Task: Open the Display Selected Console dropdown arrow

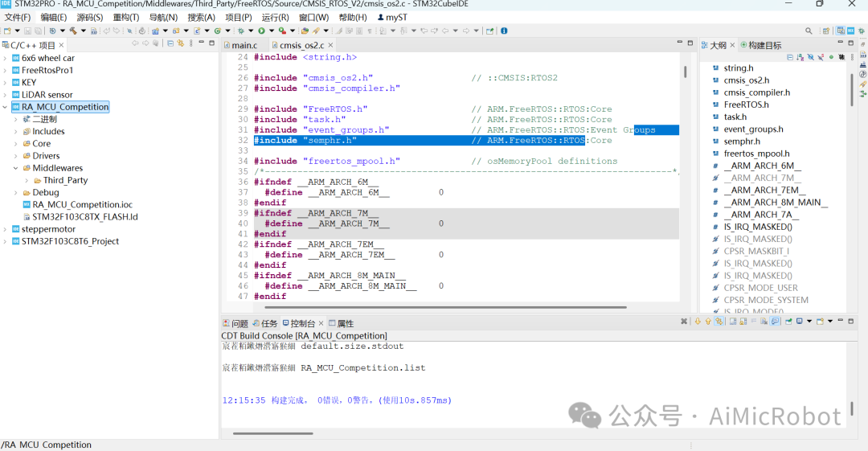Action: click(809, 322)
